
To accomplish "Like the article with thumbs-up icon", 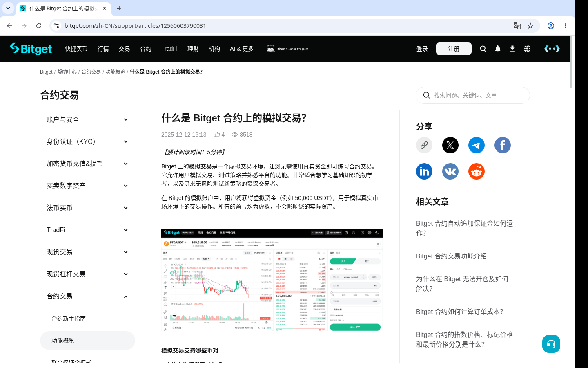I will point(217,134).
